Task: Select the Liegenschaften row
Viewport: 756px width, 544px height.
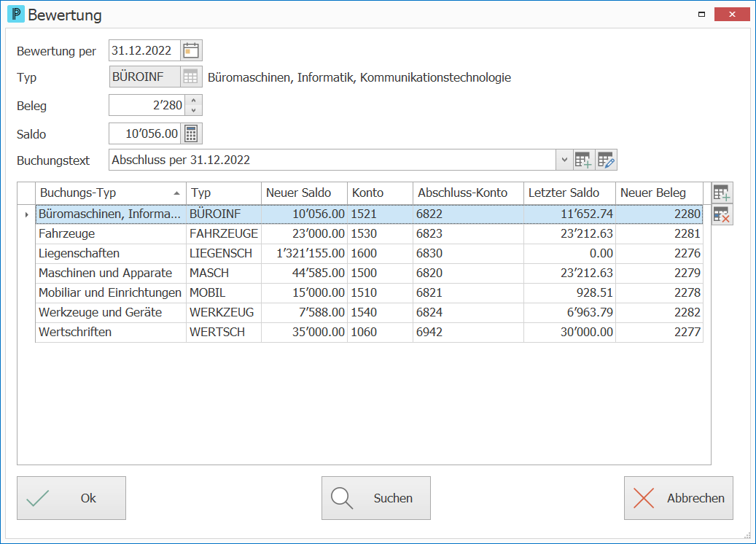Action: (x=370, y=254)
